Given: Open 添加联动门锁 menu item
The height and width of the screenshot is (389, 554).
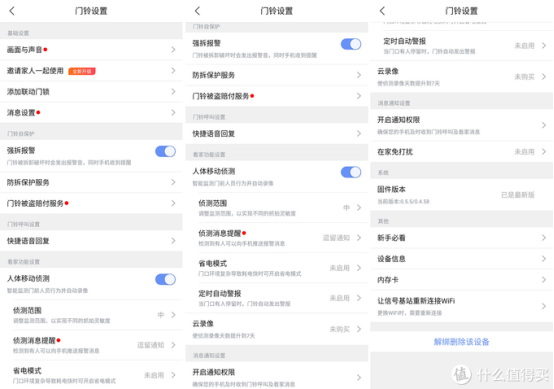Looking at the screenshot, I should coord(91,92).
